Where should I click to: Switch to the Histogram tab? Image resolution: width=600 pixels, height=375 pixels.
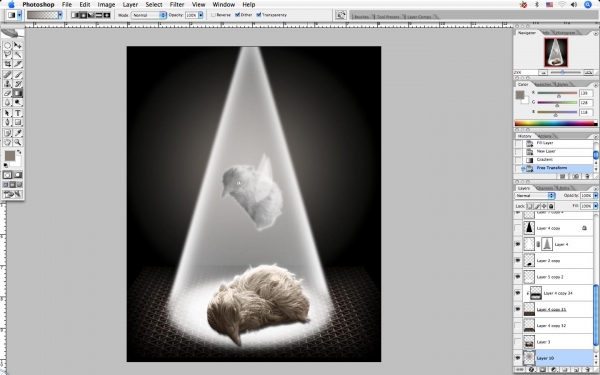click(x=565, y=33)
